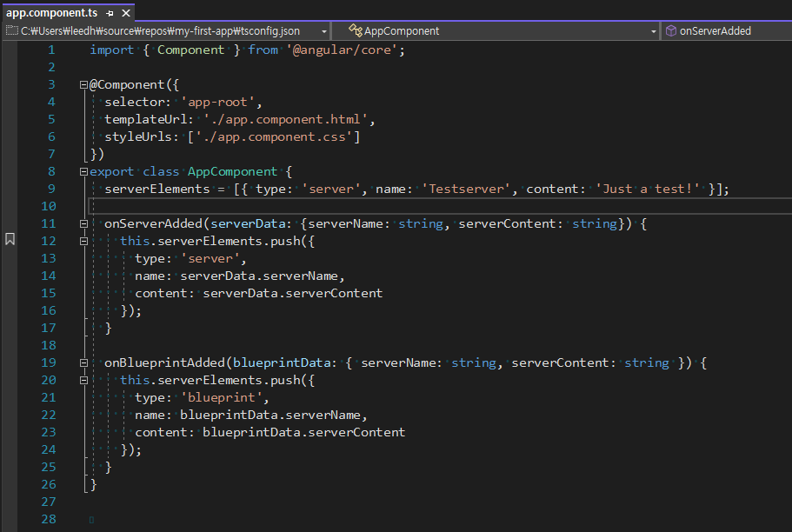Select onServerAdded in the member navigation bar

pyautogui.click(x=717, y=30)
